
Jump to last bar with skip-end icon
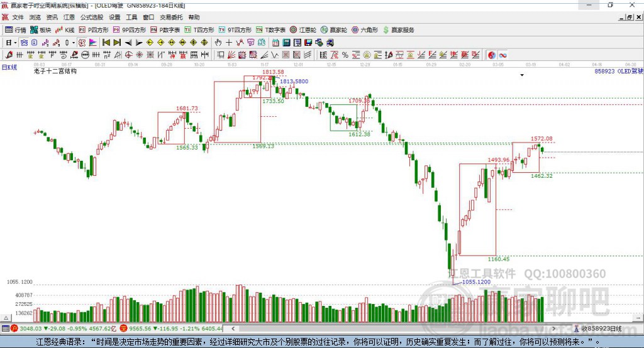click(x=117, y=42)
